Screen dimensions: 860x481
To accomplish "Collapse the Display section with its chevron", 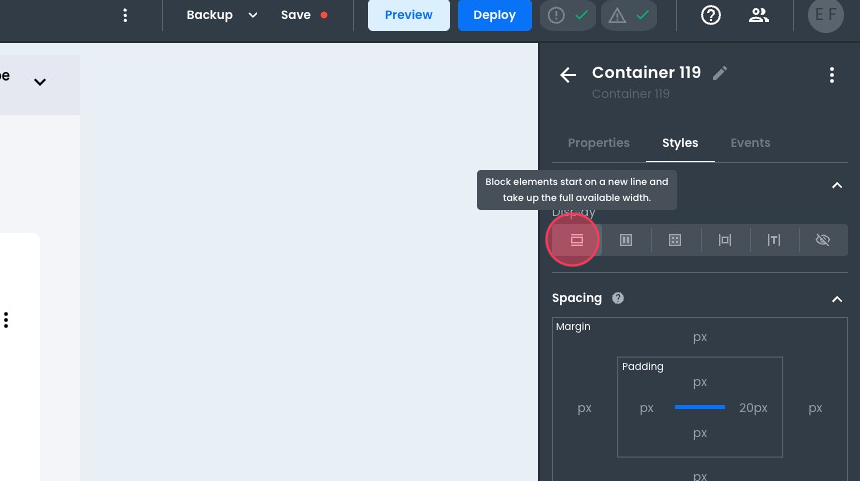I will [837, 185].
